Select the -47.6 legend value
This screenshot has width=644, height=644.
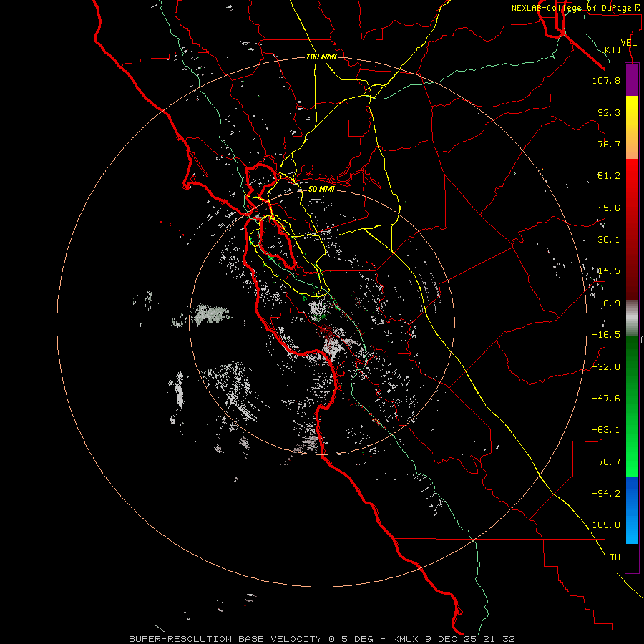606,398
